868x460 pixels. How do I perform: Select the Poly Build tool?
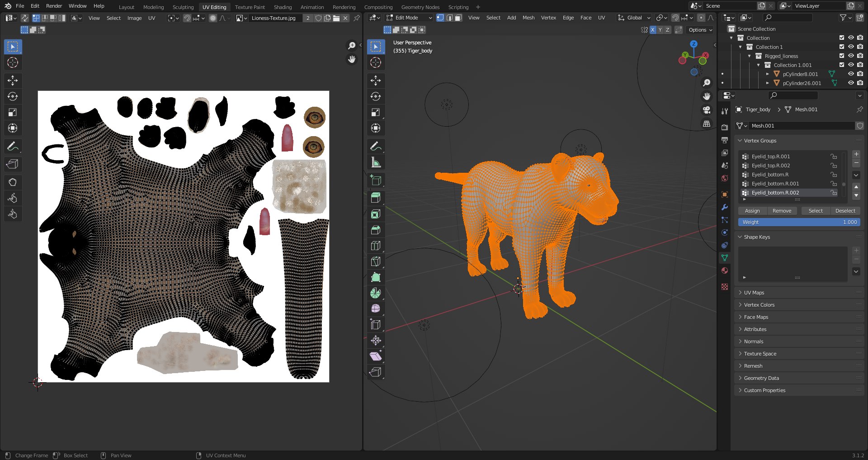[376, 277]
